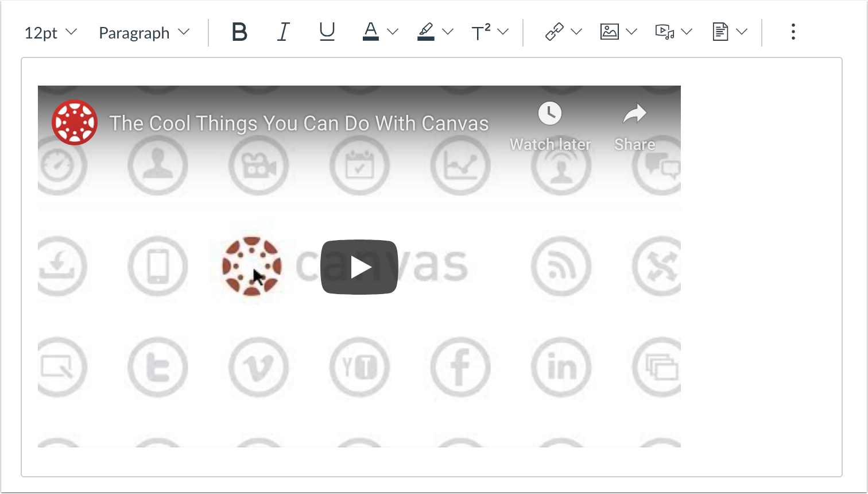Click the insert document icon
The height and width of the screenshot is (494, 868).
click(720, 32)
